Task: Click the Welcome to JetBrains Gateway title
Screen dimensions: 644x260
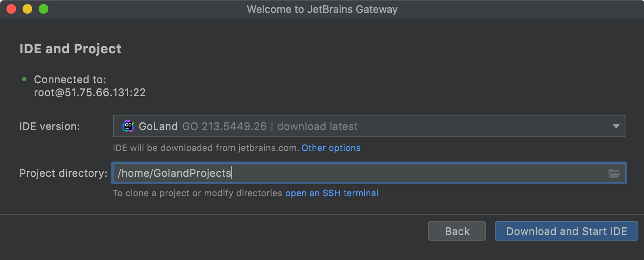Action: (x=322, y=9)
